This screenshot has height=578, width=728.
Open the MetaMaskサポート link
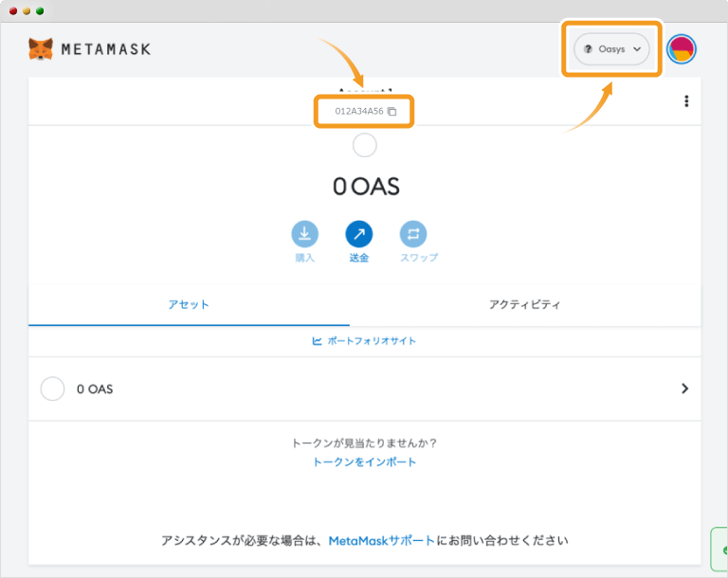coord(382,541)
